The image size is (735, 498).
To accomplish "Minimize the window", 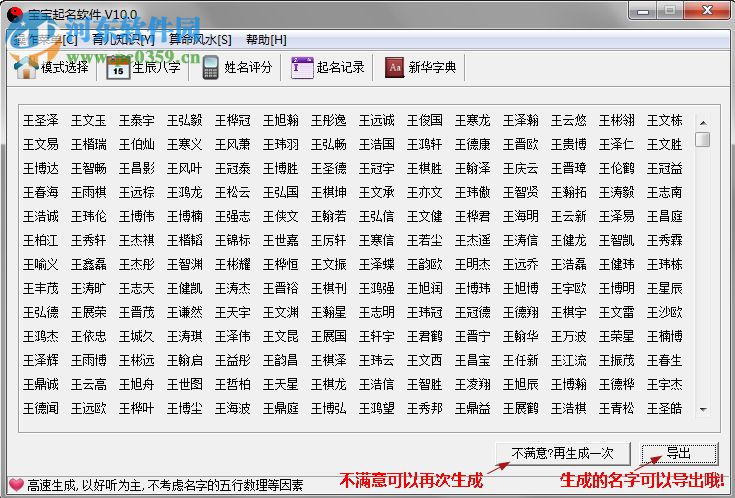I will [x=643, y=11].
